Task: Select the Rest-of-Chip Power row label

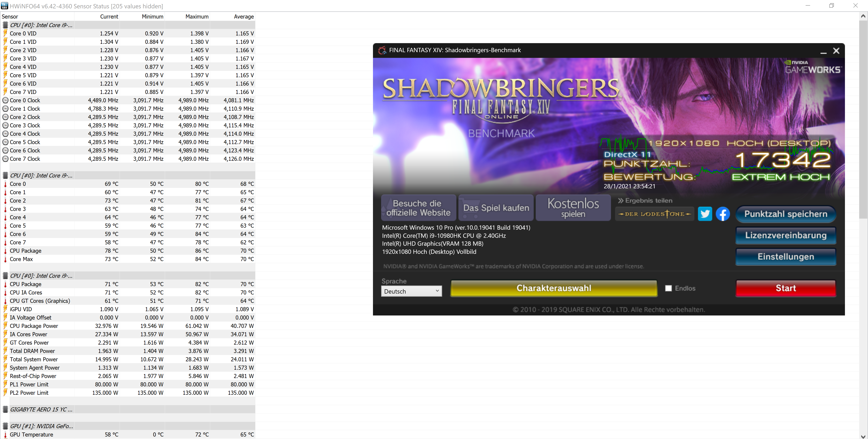Action: (33, 376)
